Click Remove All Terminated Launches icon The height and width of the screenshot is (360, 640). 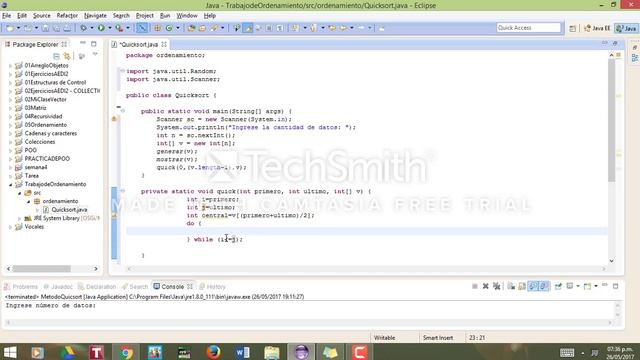496,286
